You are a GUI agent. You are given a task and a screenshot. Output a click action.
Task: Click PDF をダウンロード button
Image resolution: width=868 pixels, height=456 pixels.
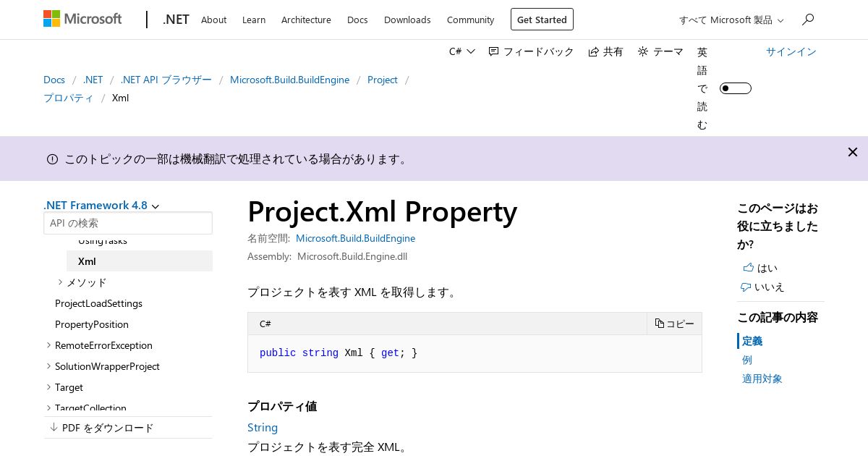[128, 428]
